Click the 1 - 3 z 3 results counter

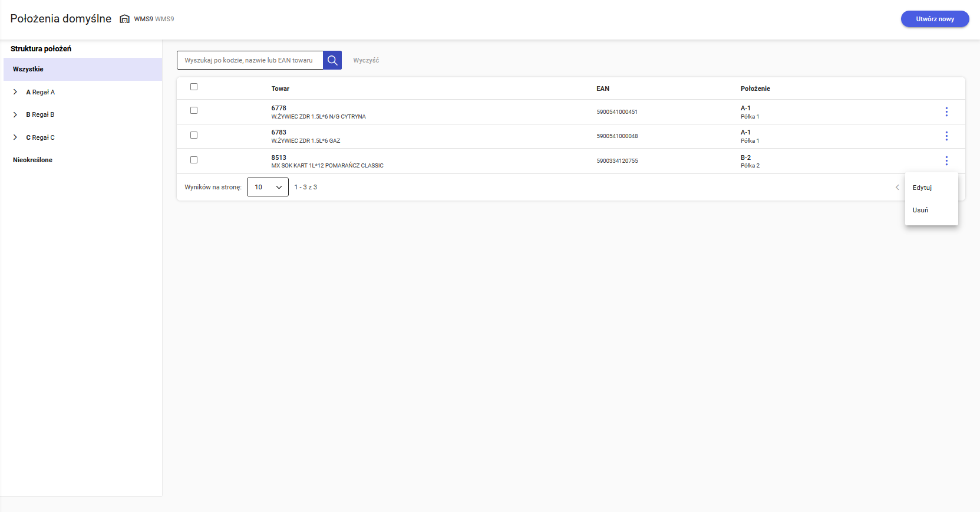[305, 187]
